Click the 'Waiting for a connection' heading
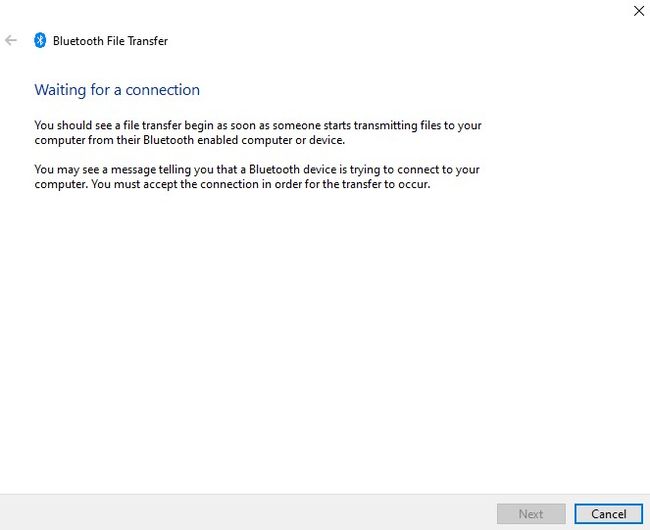Screen dimensions: 650x530 pos(117,90)
